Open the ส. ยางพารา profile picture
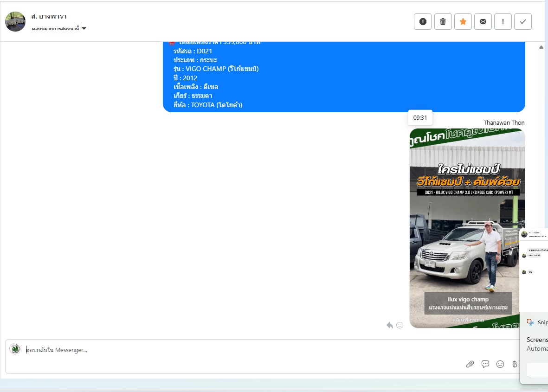The height and width of the screenshot is (392, 548). click(x=15, y=22)
